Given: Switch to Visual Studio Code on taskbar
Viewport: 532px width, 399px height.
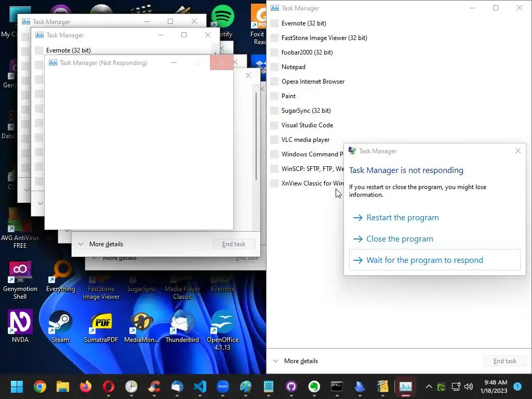Looking at the screenshot, I should tap(200, 387).
